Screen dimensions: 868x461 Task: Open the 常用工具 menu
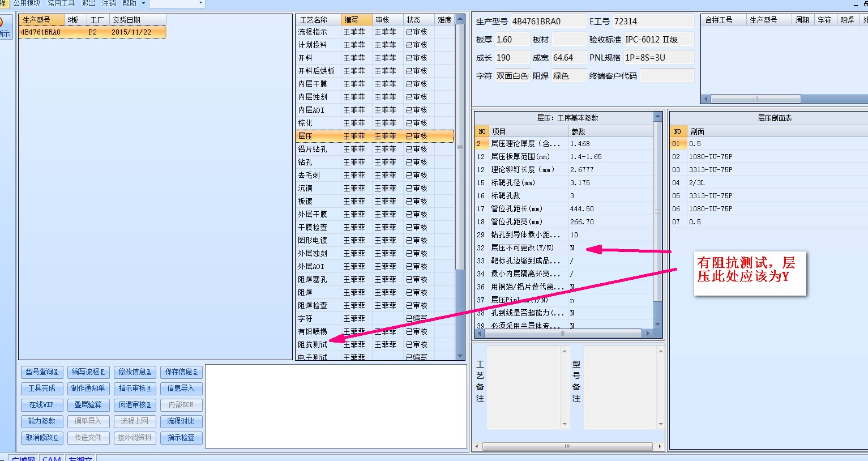point(61,3)
